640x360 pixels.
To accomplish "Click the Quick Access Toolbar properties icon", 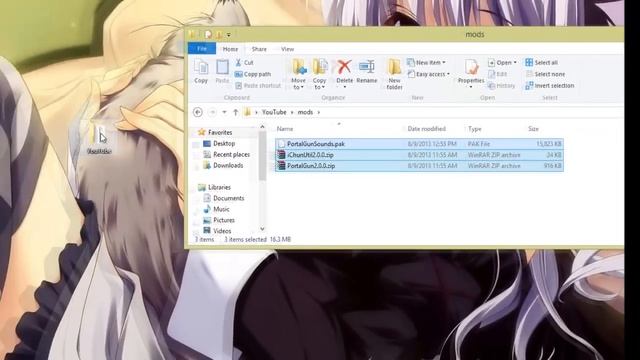I will 208,34.
